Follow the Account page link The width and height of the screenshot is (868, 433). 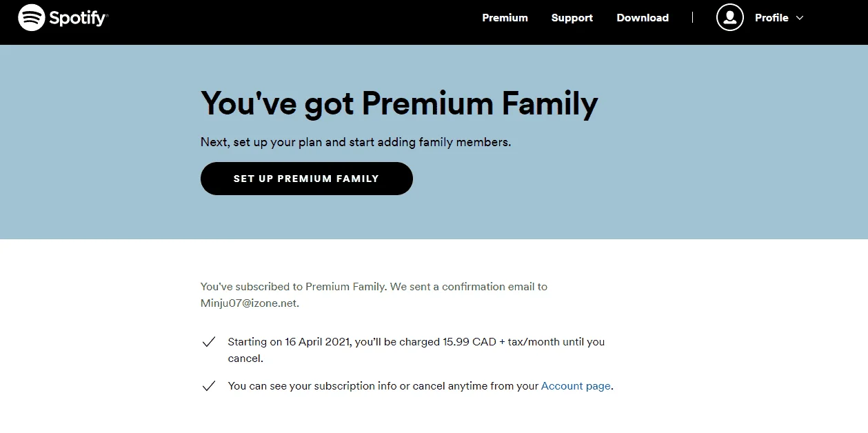576,386
